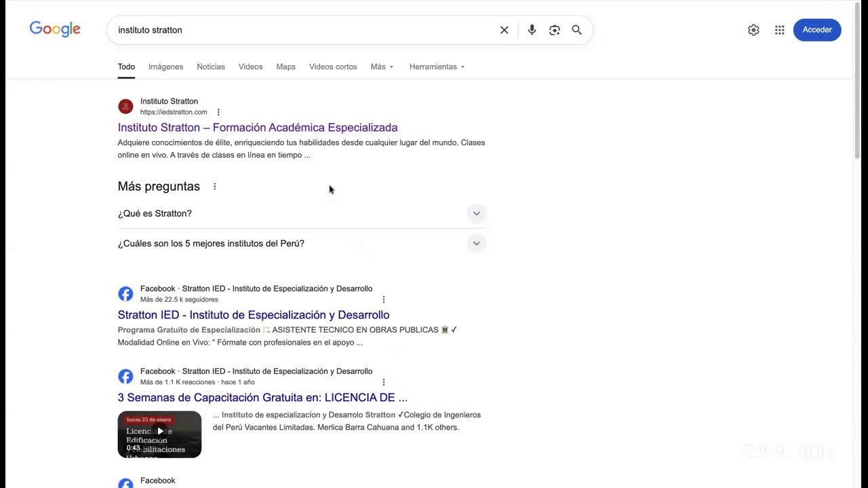Screen dimensions: 868x488
Task: Click the Programa Gratuito de Especialización snippet
Action: point(288,336)
